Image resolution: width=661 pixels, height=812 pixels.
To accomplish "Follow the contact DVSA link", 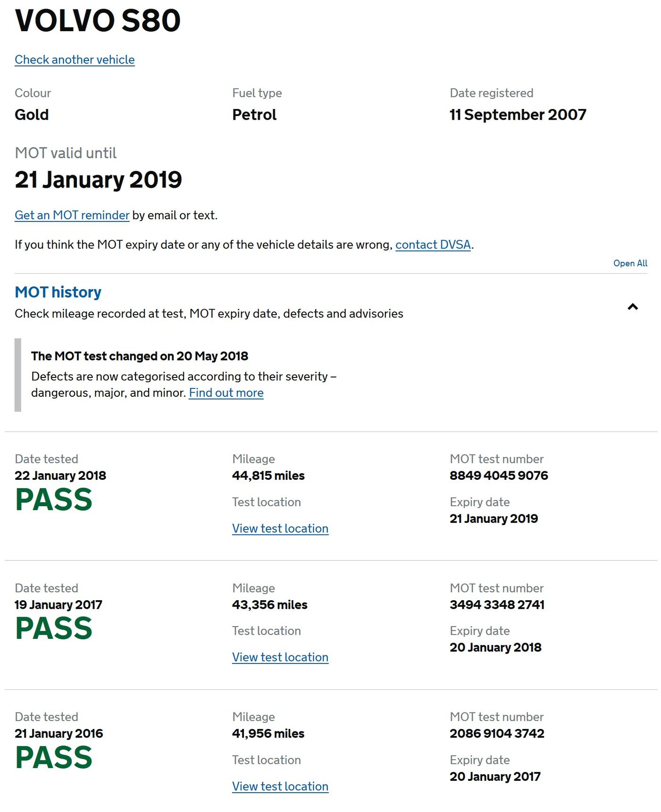I will [433, 245].
